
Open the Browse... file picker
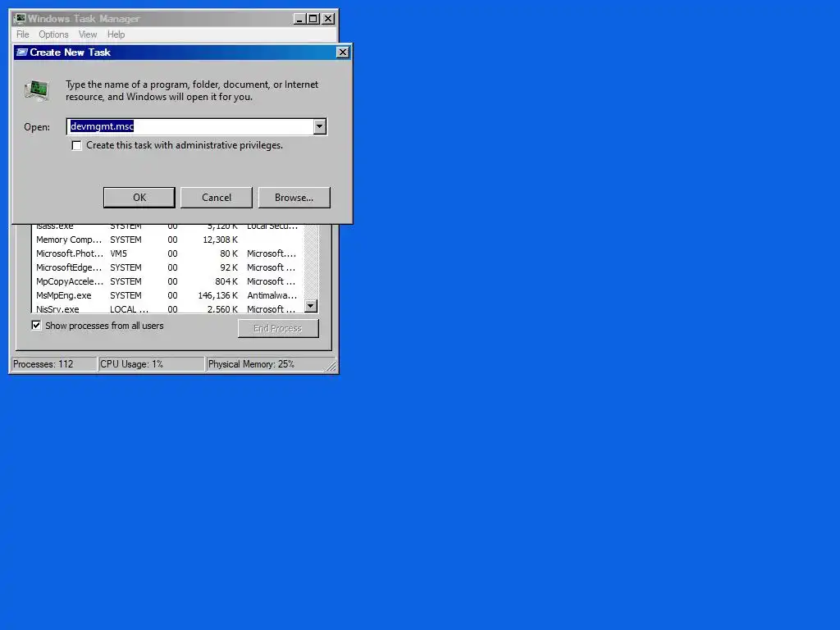pyautogui.click(x=294, y=198)
